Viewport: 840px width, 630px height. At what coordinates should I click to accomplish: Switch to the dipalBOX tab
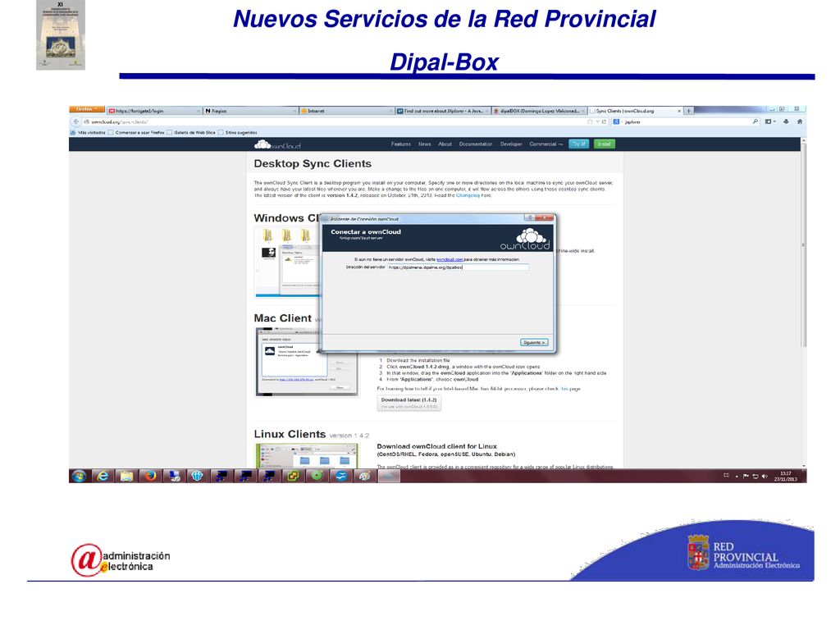(538, 111)
